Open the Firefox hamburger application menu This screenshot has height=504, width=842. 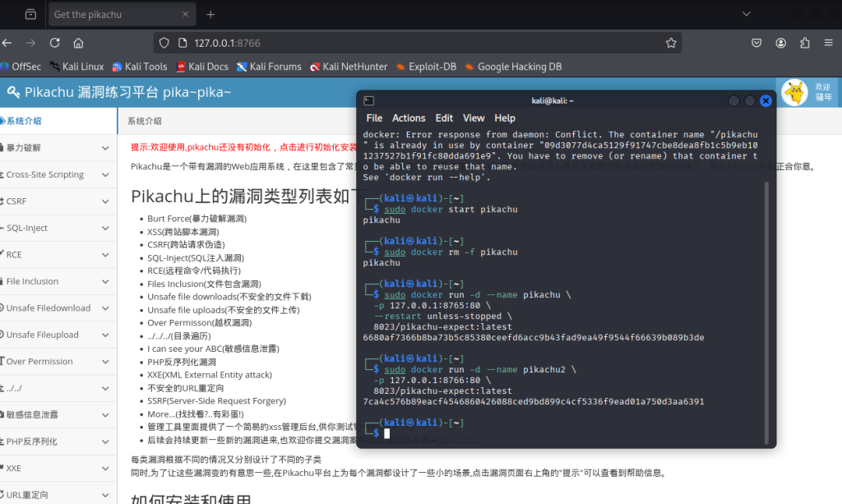[x=829, y=43]
